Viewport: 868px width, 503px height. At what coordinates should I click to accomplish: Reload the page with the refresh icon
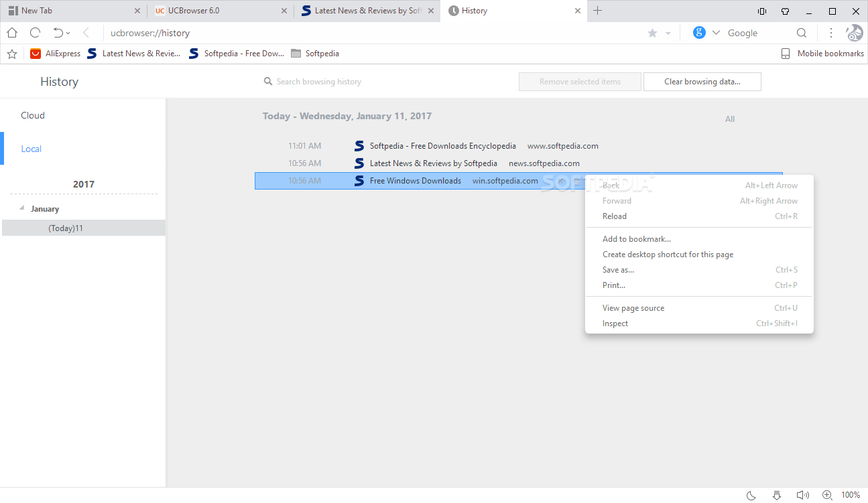(35, 33)
